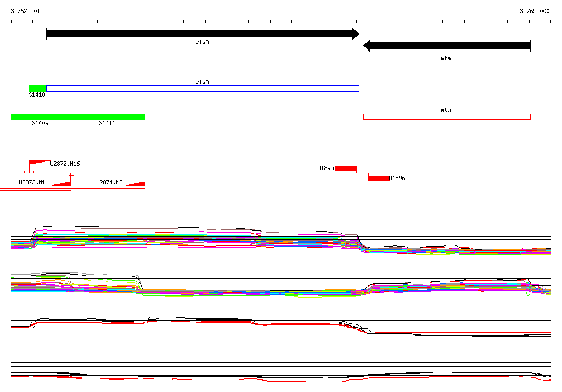Click the blue-outlined clsA box
The width and height of the screenshot is (562, 392).
pyautogui.click(x=203, y=88)
